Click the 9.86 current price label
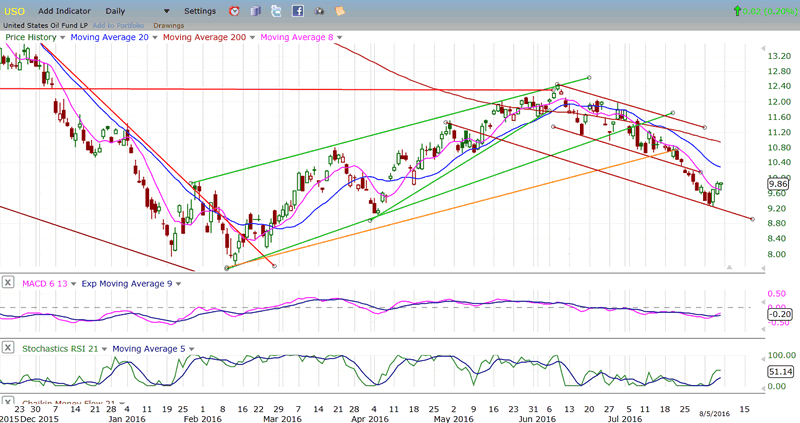The width and height of the screenshot is (800, 423). coord(779,184)
